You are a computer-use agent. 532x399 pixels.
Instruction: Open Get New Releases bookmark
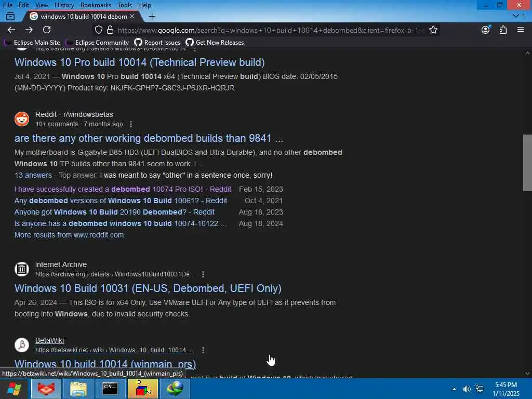215,43
